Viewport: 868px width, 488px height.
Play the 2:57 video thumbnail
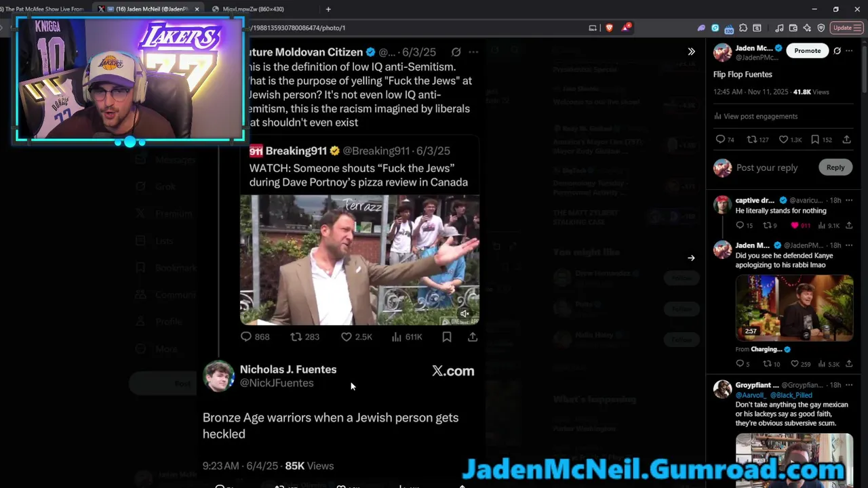(794, 308)
